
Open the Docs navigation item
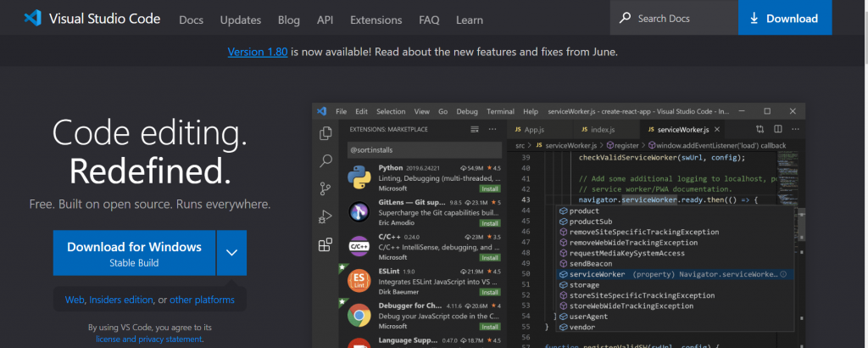point(191,20)
